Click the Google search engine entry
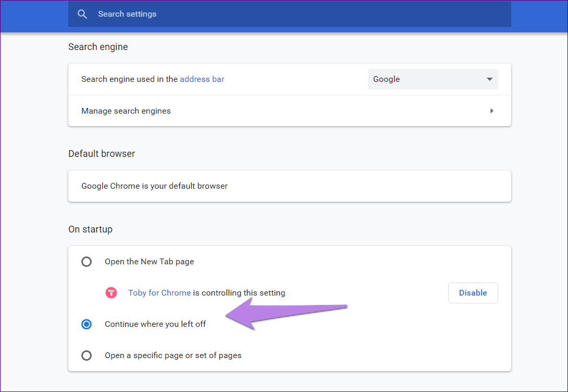The image size is (568, 392). click(x=387, y=79)
